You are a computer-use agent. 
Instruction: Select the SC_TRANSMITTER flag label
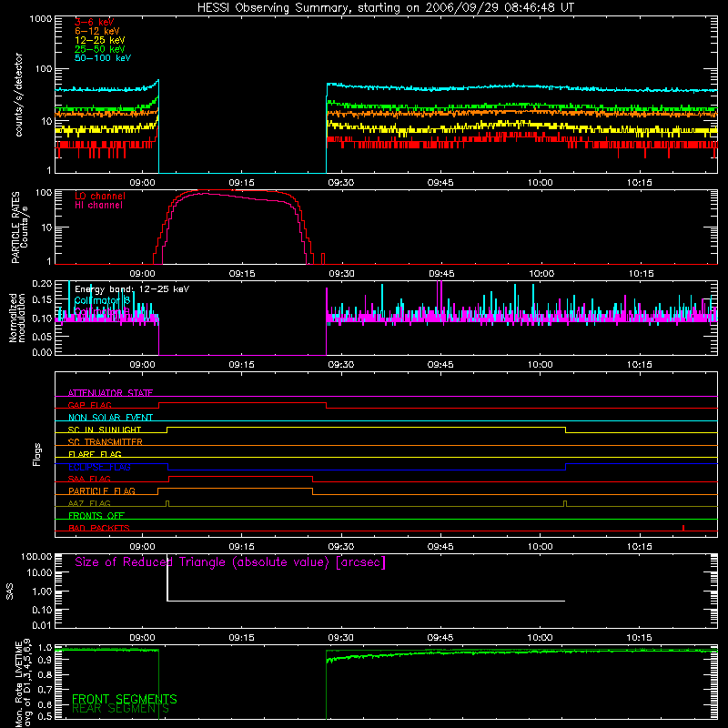click(x=105, y=442)
